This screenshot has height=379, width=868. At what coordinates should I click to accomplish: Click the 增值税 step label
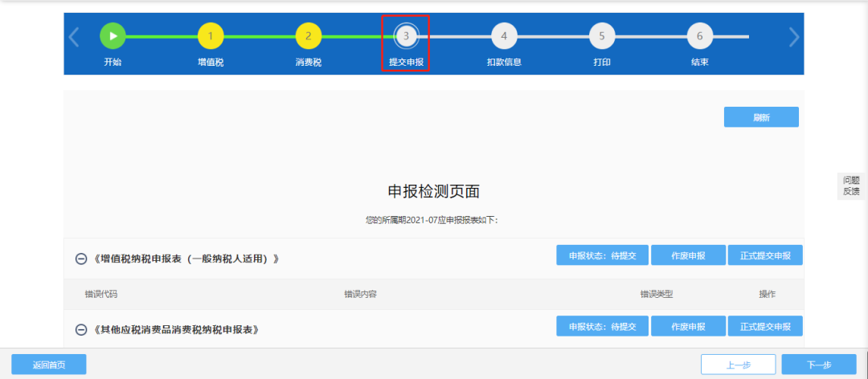[211, 62]
